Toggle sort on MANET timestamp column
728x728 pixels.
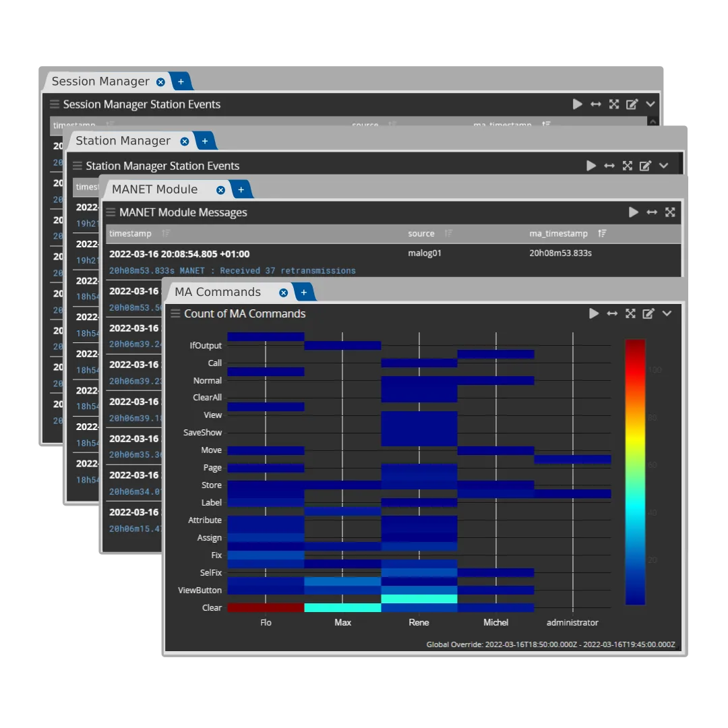[166, 234]
